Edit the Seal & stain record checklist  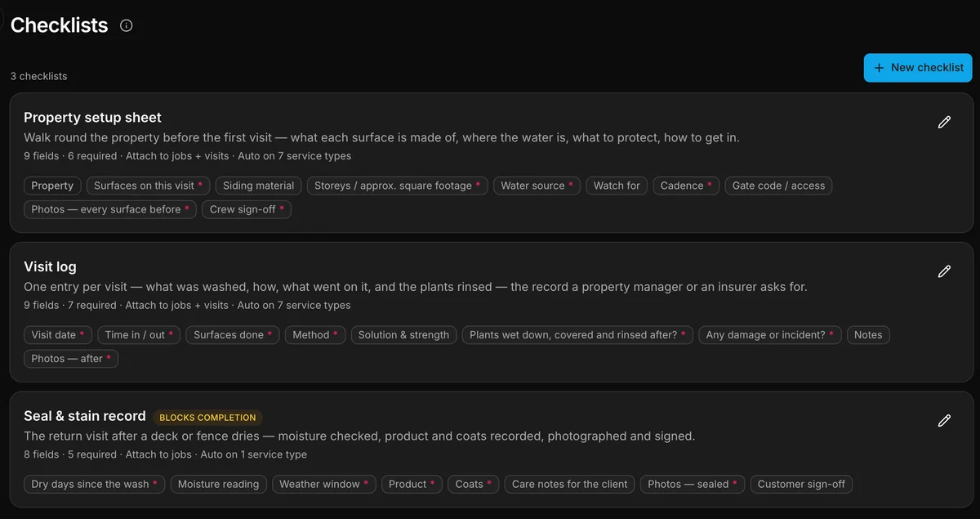(944, 421)
